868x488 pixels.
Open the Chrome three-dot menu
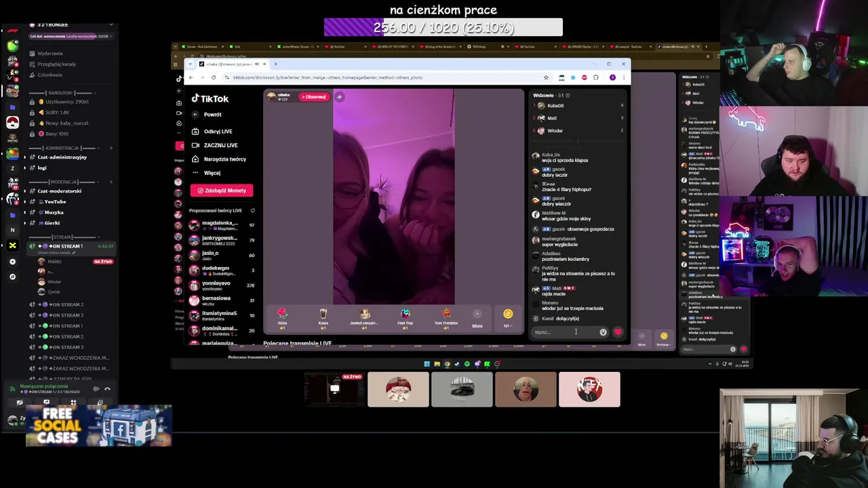[623, 77]
